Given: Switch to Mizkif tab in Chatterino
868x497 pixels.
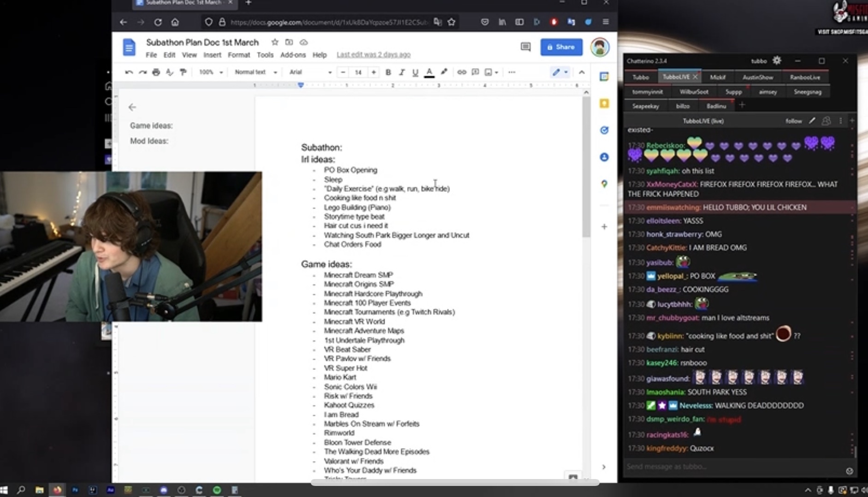Looking at the screenshot, I should 717,77.
